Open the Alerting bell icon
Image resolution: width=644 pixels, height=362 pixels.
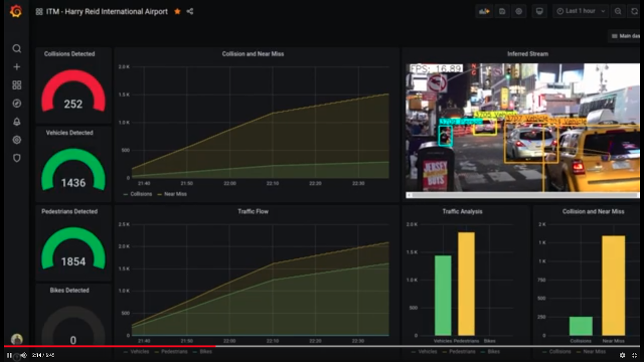[x=17, y=122]
